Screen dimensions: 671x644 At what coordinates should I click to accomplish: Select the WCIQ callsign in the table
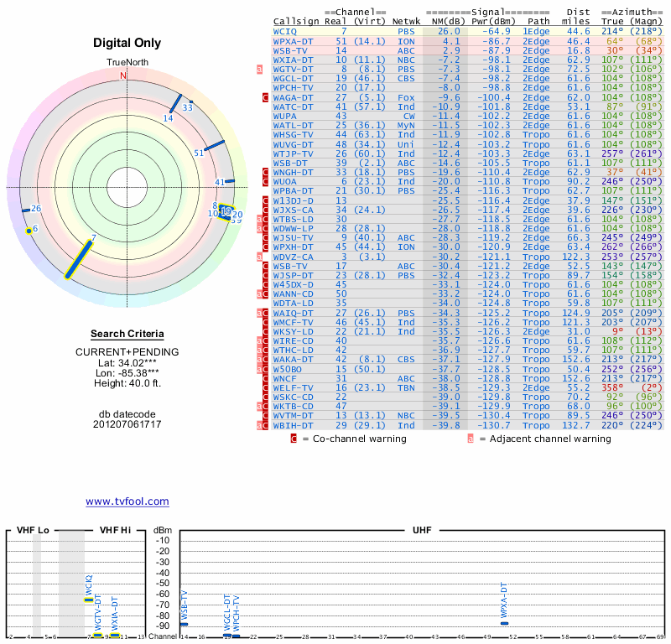284,31
